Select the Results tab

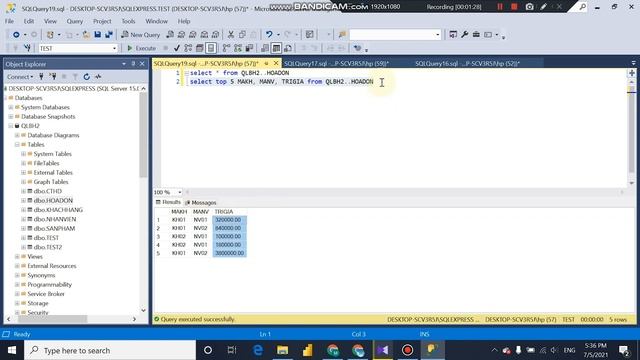tap(168, 202)
